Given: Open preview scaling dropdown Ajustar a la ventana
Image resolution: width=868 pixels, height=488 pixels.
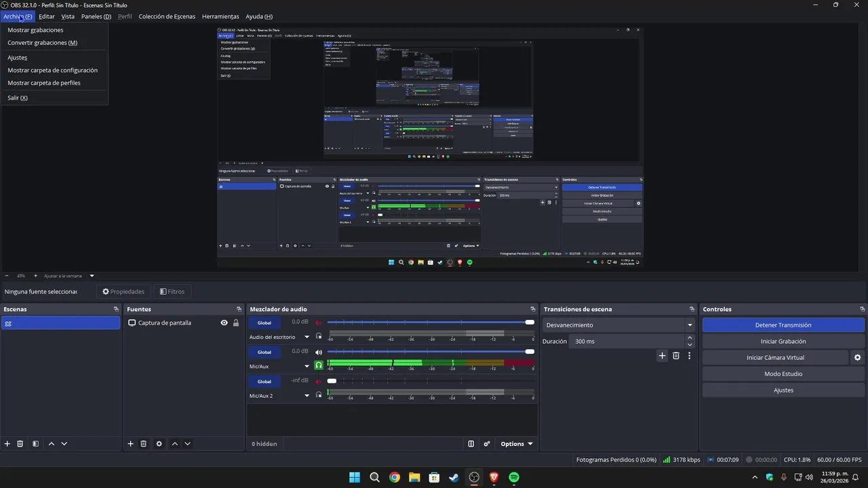Looking at the screenshot, I should click(69, 276).
